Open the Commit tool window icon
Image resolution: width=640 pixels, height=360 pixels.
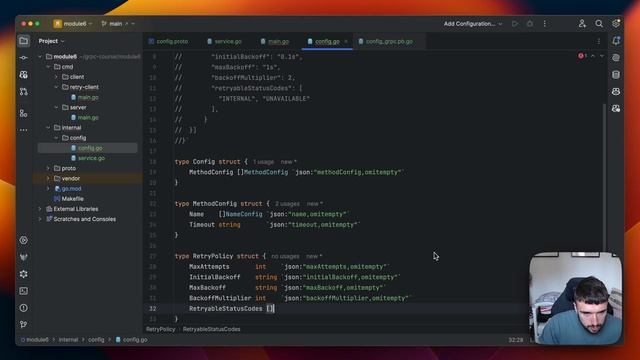click(24, 58)
